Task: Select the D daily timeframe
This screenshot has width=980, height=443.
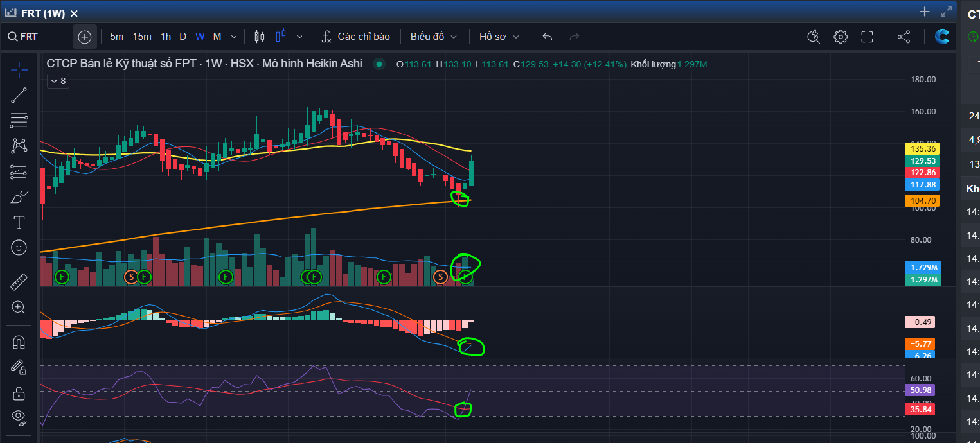Action: click(183, 37)
